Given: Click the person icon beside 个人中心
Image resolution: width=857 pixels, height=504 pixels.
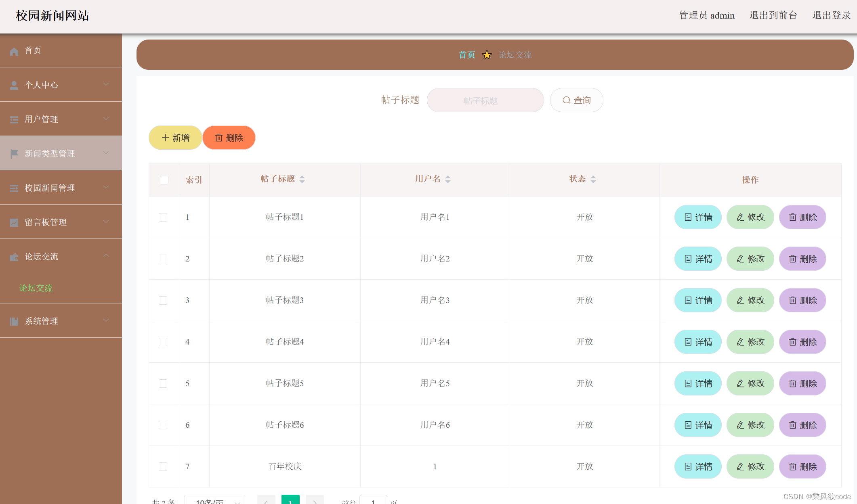Looking at the screenshot, I should (x=14, y=85).
